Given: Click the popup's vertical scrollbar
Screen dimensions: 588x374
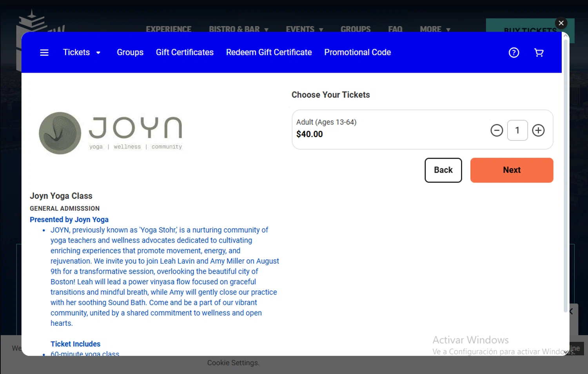Looking at the screenshot, I should [x=566, y=176].
